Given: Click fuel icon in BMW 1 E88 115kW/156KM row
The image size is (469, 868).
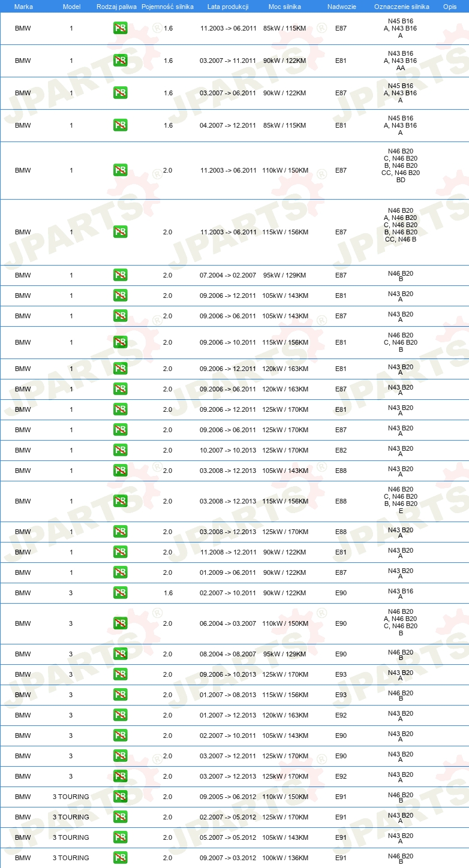Looking at the screenshot, I should click(x=120, y=501).
